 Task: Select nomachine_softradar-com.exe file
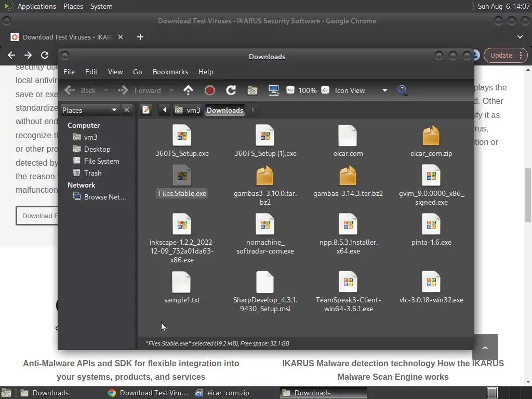265,234
